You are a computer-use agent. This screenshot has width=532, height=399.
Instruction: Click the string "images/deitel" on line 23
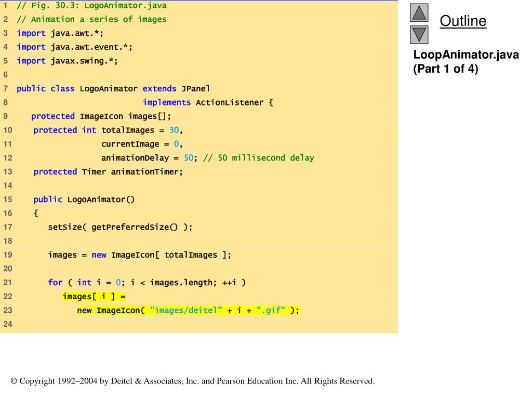click(x=186, y=311)
